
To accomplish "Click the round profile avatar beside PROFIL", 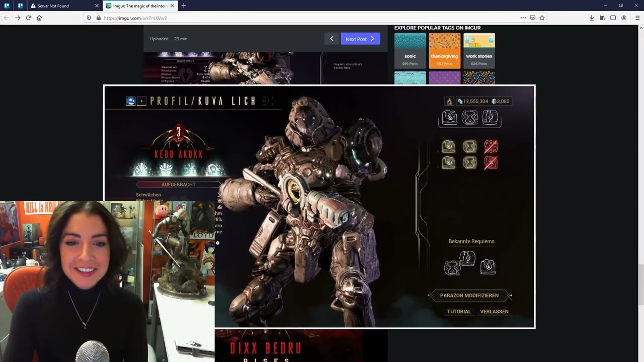I will click(131, 101).
